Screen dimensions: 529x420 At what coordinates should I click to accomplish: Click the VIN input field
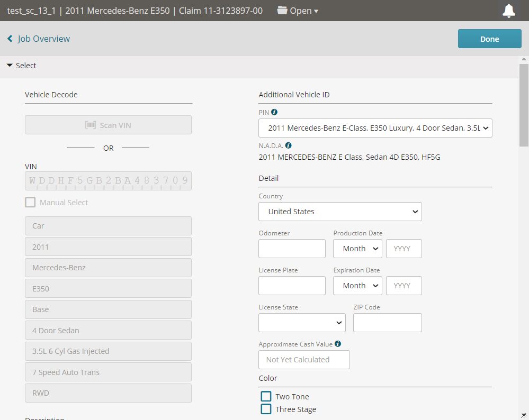coord(109,181)
